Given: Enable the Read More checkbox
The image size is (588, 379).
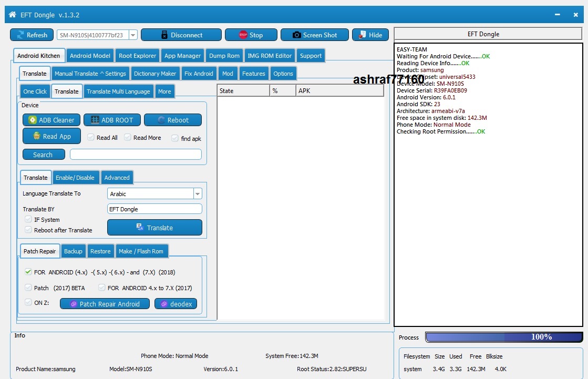Looking at the screenshot, I should [x=128, y=137].
